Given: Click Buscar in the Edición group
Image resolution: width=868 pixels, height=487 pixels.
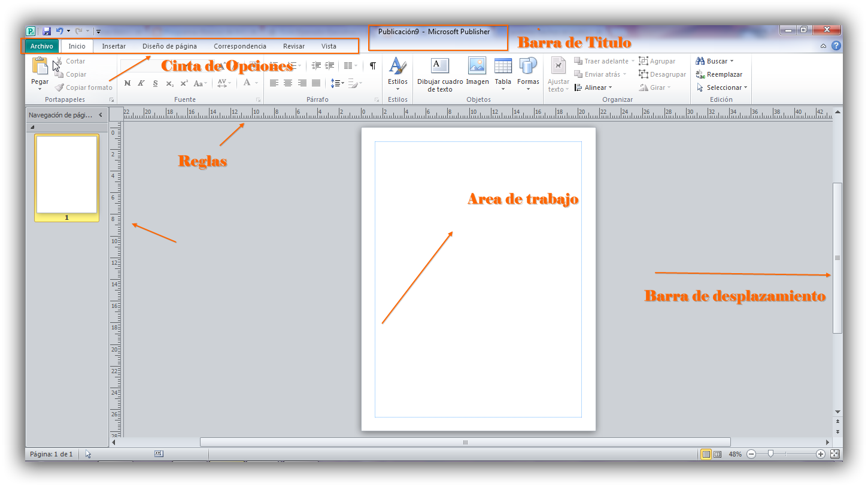Looking at the screenshot, I should tap(712, 61).
